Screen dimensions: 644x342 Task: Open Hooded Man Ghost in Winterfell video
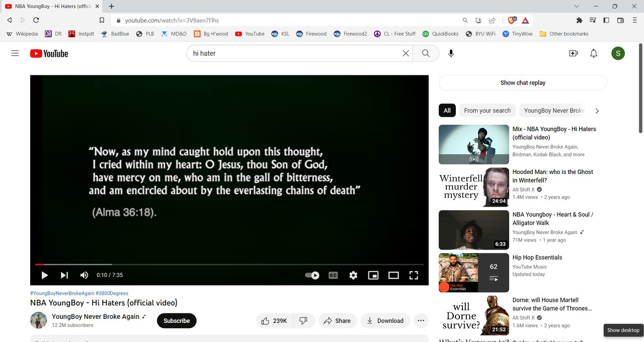point(552,176)
